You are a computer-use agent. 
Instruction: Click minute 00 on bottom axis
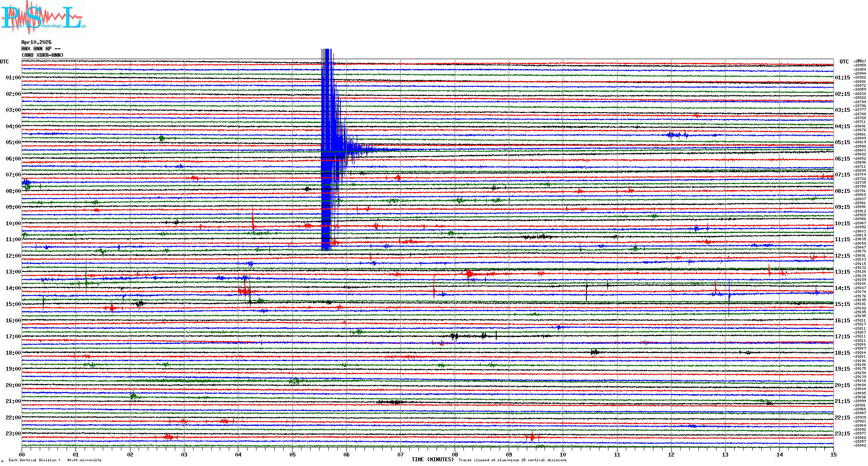tap(22, 454)
